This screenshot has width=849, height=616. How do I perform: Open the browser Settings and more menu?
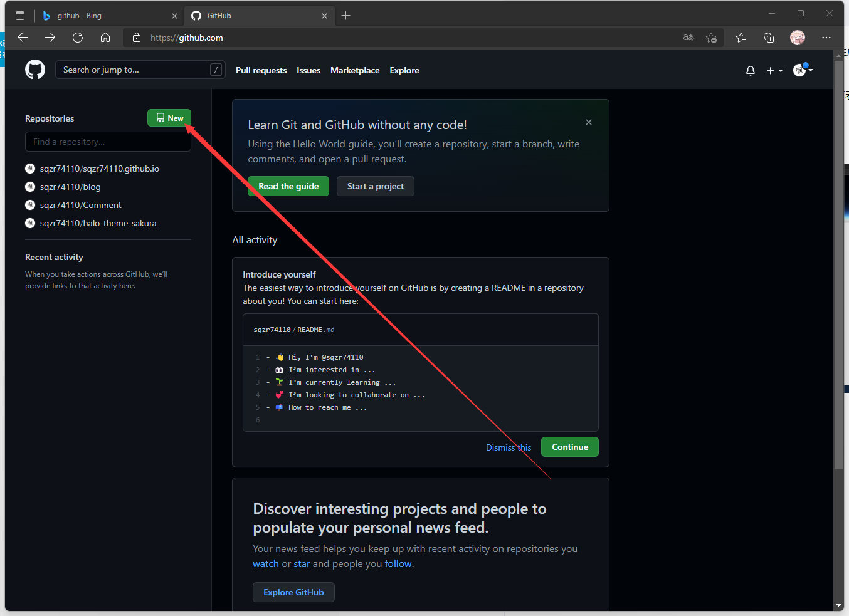[x=826, y=38]
